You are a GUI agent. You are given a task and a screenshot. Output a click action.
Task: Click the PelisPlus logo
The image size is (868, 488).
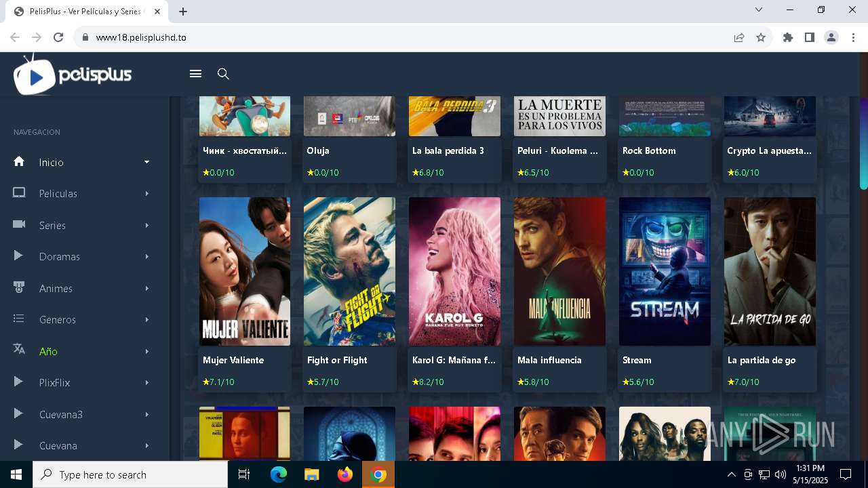click(x=73, y=75)
